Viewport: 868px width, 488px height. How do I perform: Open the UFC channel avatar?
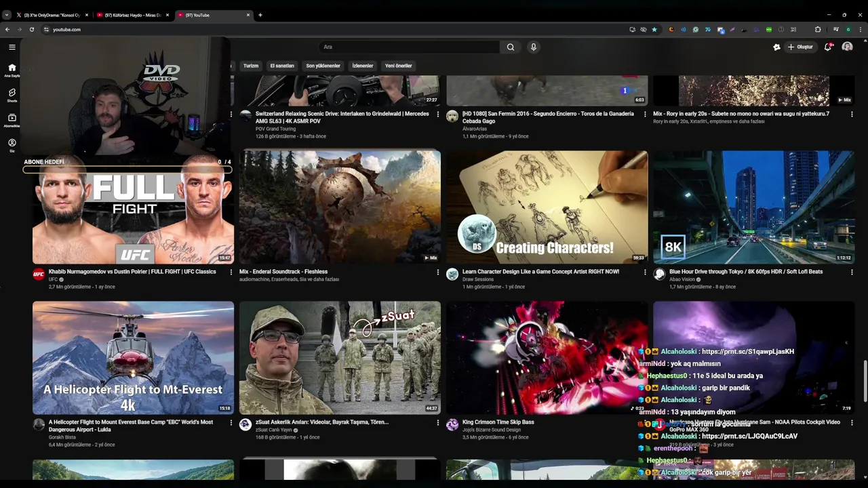point(39,274)
